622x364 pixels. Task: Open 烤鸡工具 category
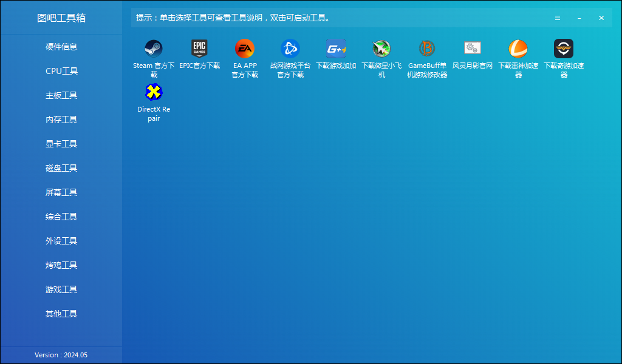(x=61, y=265)
